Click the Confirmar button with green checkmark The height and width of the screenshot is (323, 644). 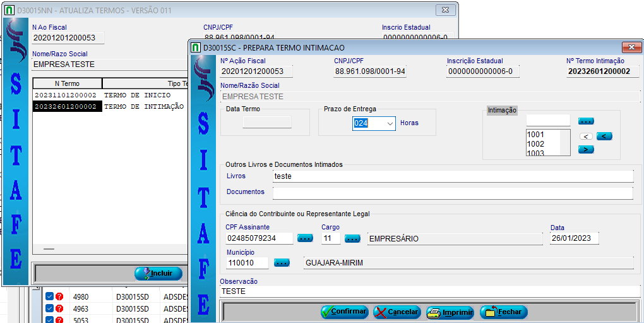[344, 312]
